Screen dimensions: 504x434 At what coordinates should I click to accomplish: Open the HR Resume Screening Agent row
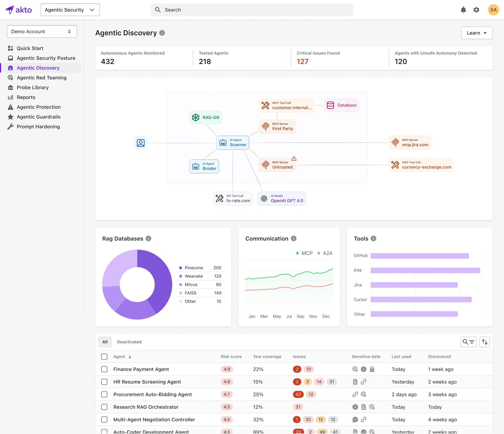point(147,382)
